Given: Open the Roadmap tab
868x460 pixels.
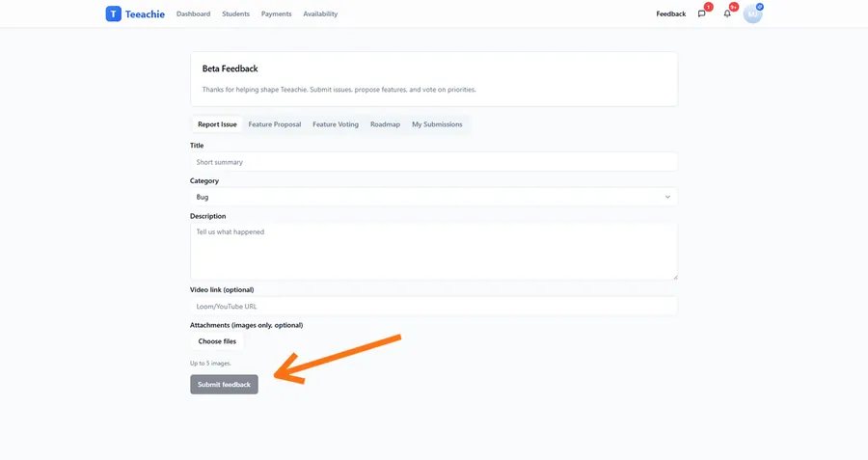Looking at the screenshot, I should (385, 124).
